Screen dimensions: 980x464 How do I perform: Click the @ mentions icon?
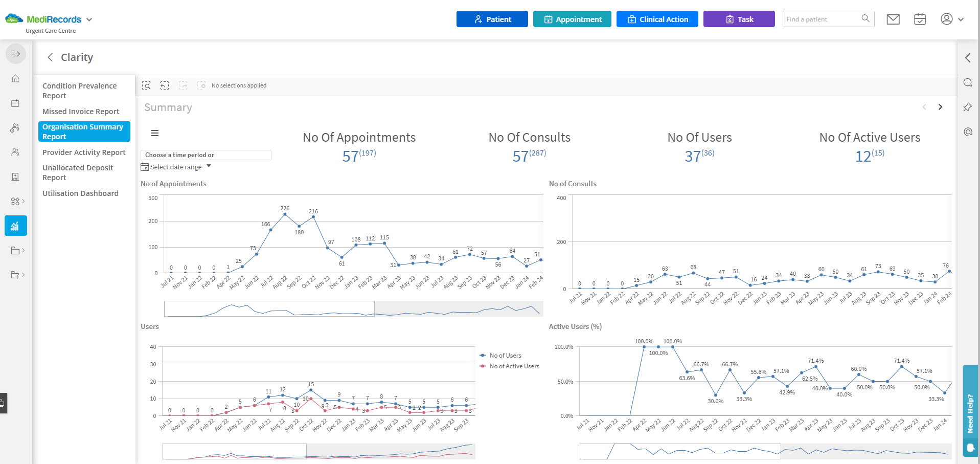click(x=967, y=132)
